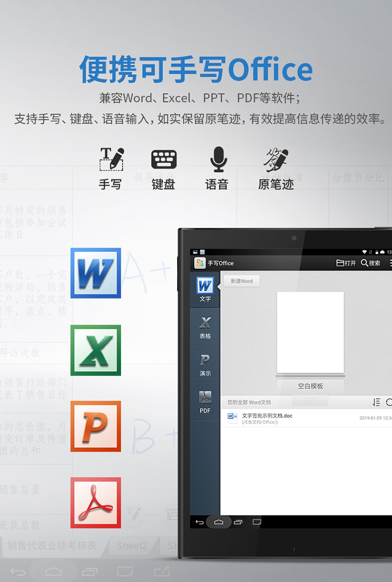Click the large Adobe PDF icon
Screen dimensions: 392x582
(96, 503)
